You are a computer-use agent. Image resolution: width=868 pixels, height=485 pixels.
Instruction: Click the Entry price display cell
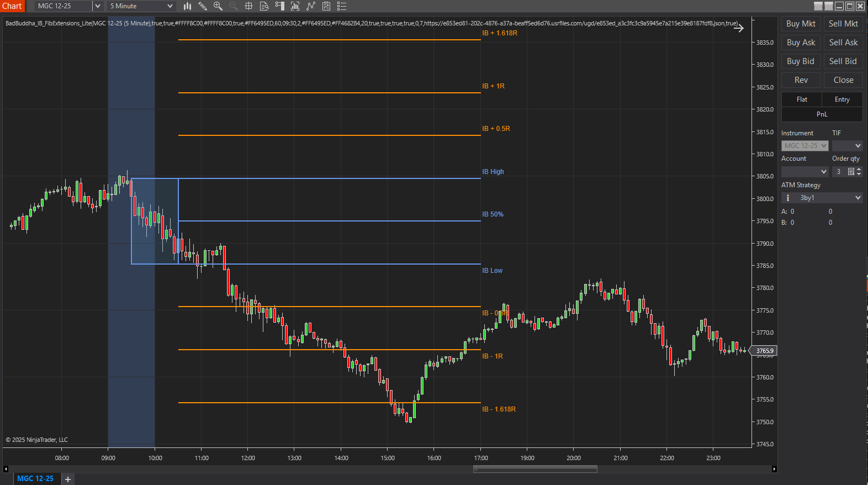842,99
